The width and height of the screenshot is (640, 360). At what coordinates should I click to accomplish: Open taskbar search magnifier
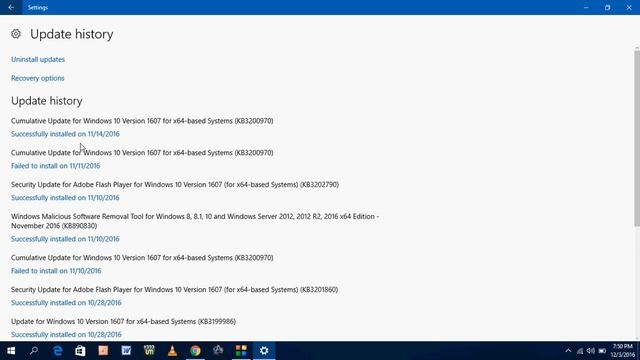coord(34,351)
